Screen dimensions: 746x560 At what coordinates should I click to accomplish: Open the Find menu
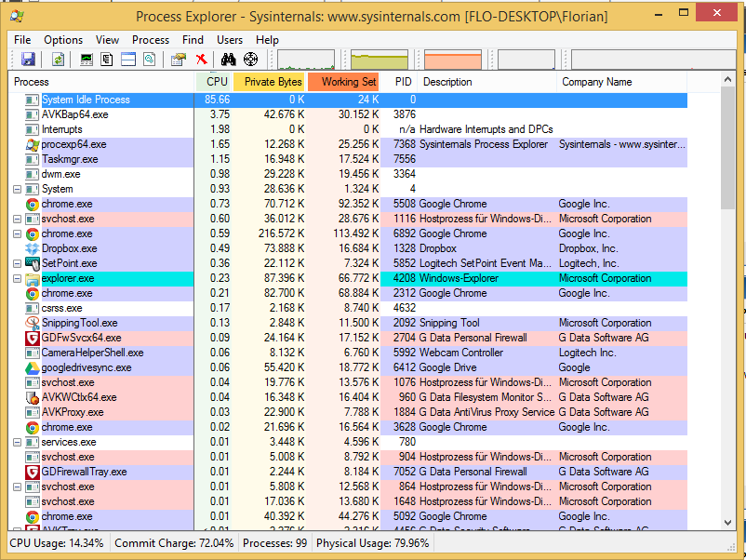(x=193, y=40)
